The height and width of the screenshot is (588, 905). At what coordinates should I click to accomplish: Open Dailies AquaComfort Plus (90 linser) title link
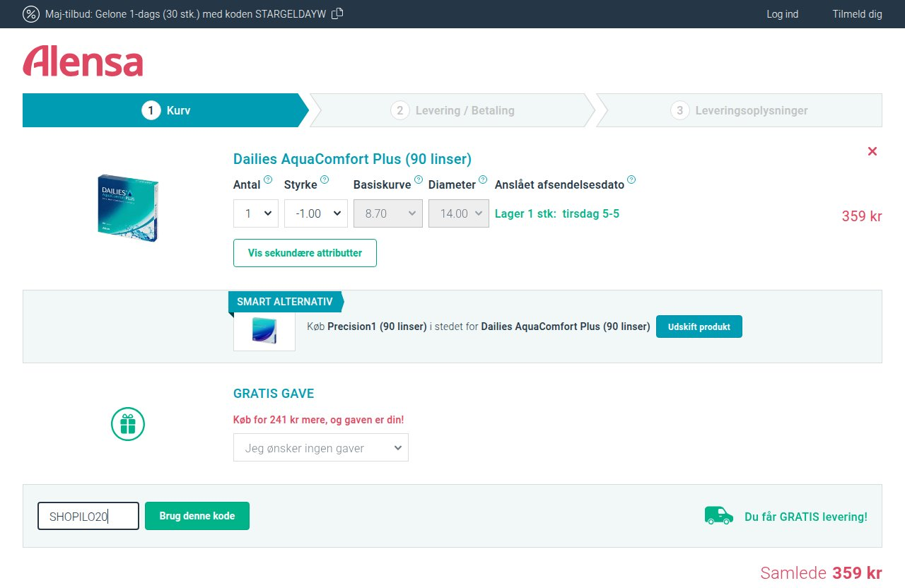pyautogui.click(x=352, y=159)
